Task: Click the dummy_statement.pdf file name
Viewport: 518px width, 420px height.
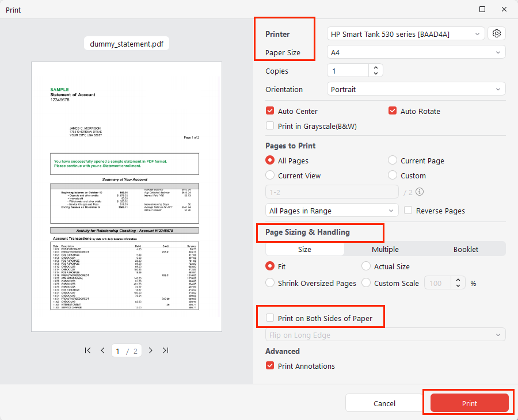Action: click(x=127, y=44)
